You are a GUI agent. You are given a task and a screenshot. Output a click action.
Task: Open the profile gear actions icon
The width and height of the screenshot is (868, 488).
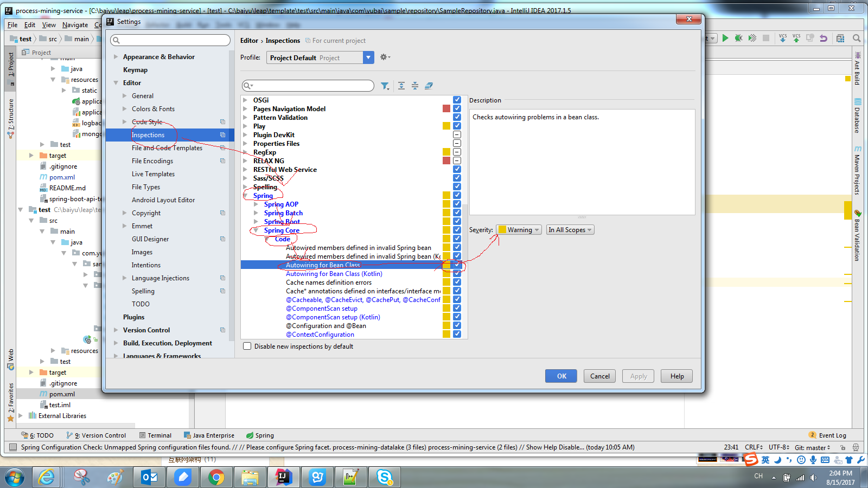(385, 57)
